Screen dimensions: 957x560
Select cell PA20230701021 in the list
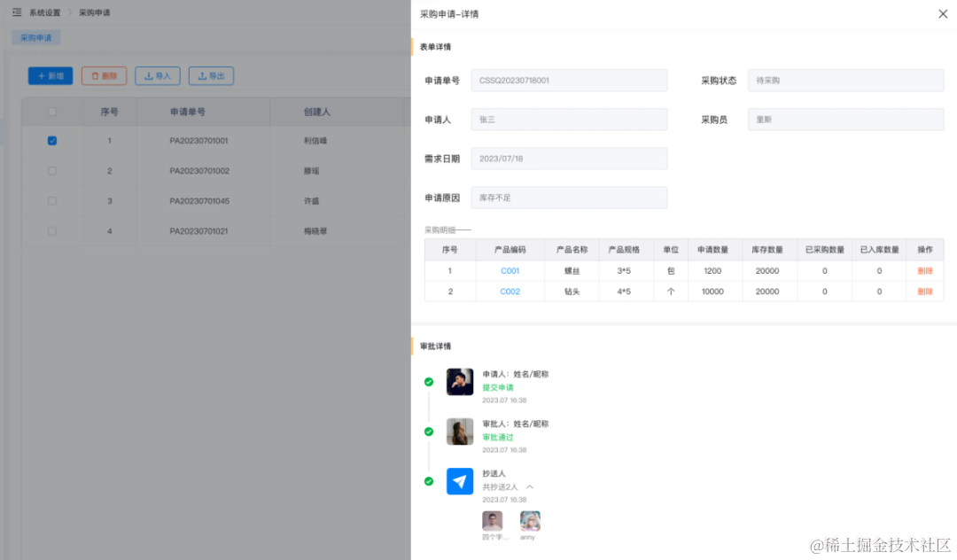coord(199,231)
